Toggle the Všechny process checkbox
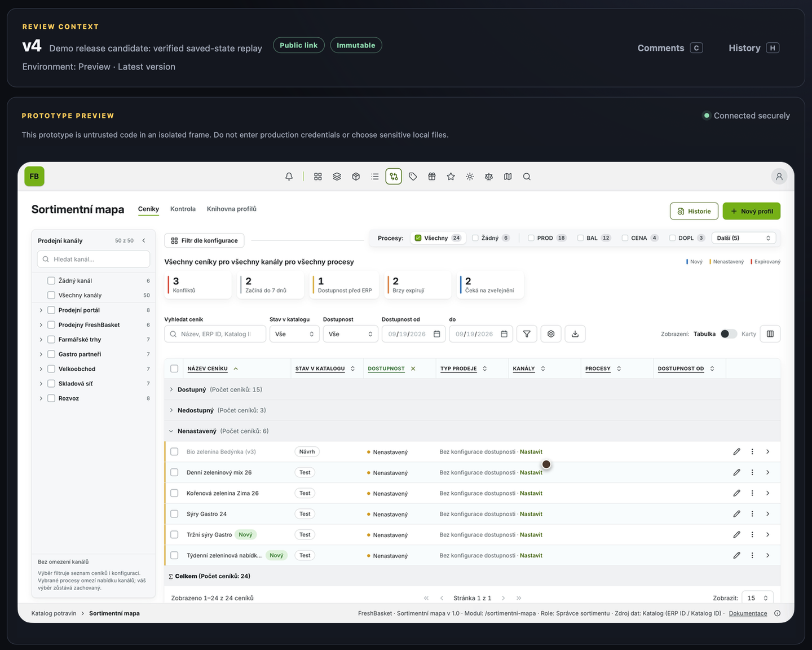The image size is (812, 650). [418, 238]
